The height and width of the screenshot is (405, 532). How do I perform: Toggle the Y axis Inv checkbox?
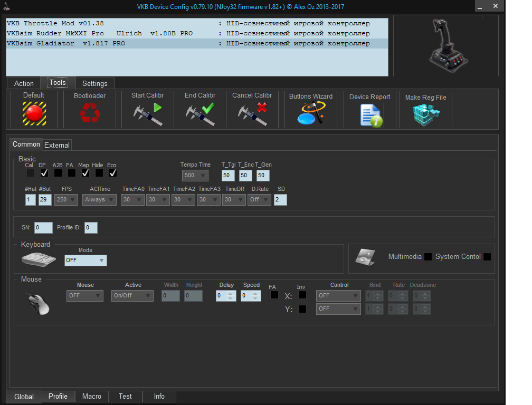click(x=302, y=308)
